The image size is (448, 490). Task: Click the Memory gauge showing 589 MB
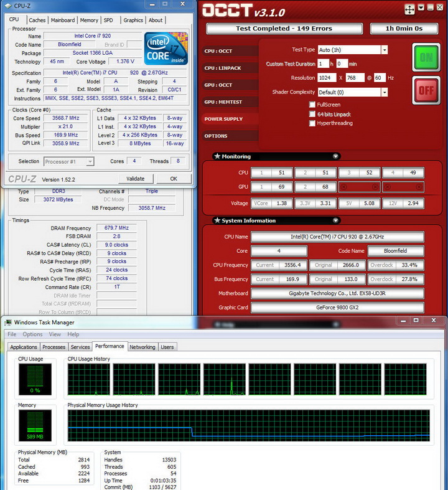(x=35, y=426)
